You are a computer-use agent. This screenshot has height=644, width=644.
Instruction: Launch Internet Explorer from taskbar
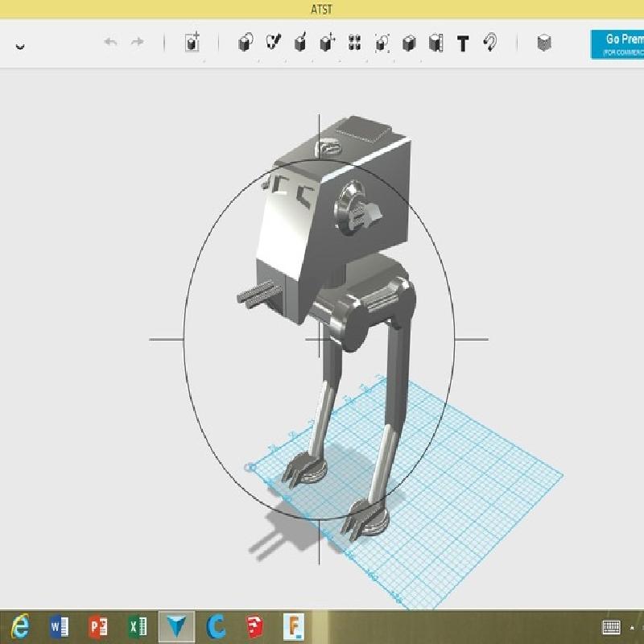pyautogui.click(x=21, y=627)
